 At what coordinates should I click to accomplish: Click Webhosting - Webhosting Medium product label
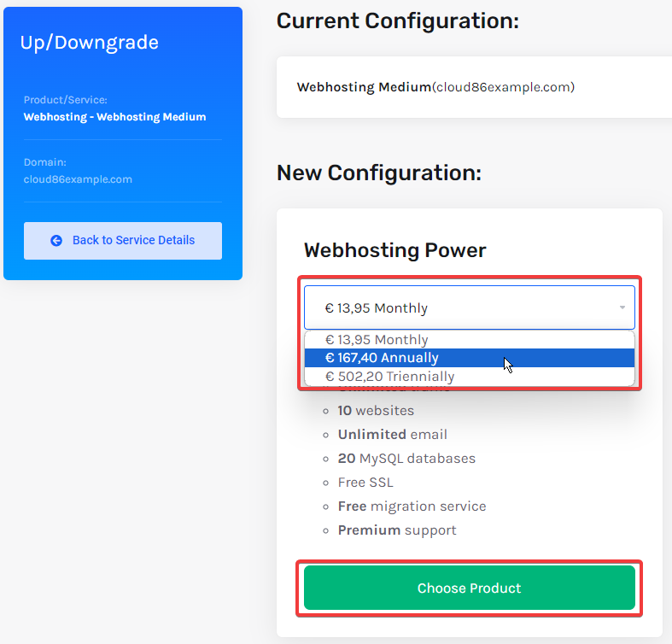tap(114, 117)
